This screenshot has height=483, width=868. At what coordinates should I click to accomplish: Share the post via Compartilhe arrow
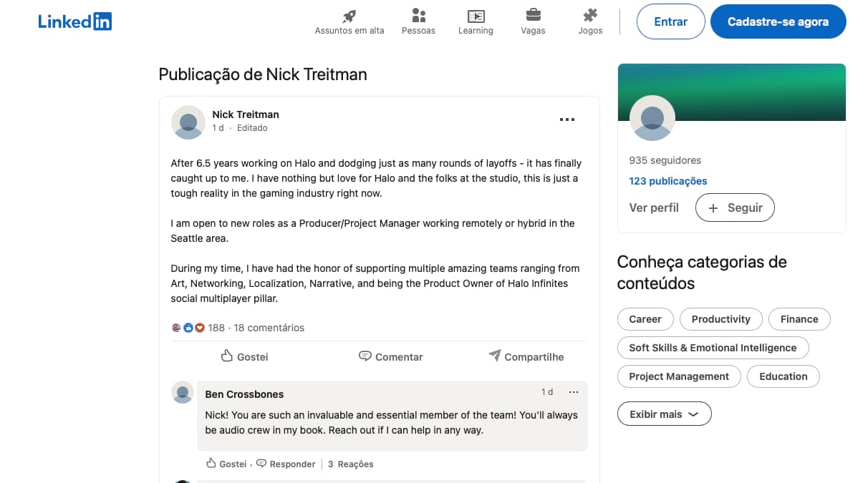pyautogui.click(x=526, y=356)
